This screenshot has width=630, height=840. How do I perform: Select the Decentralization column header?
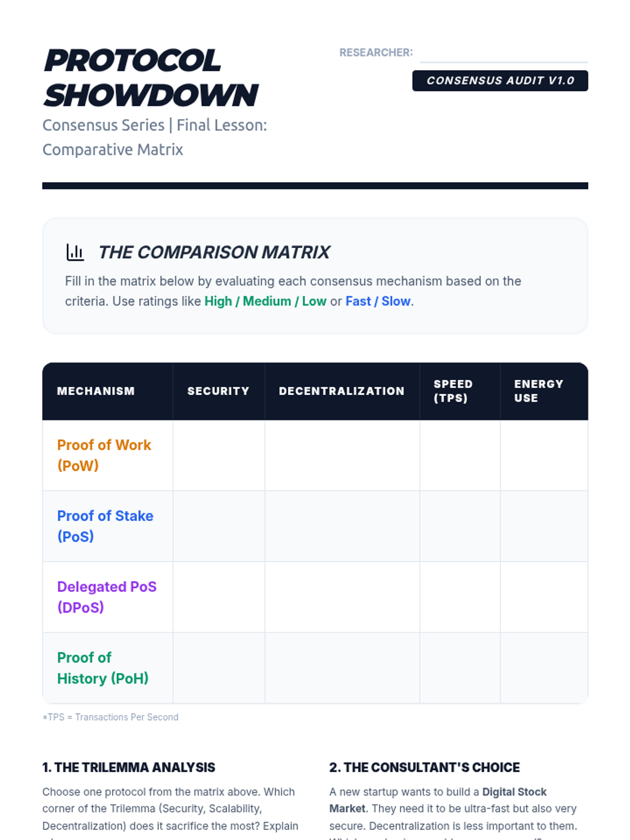[x=342, y=391]
